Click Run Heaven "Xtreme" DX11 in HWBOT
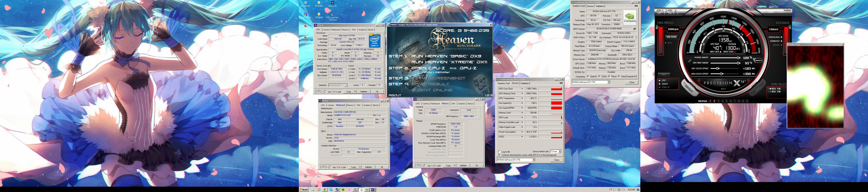868x192 pixels. [x=449, y=62]
